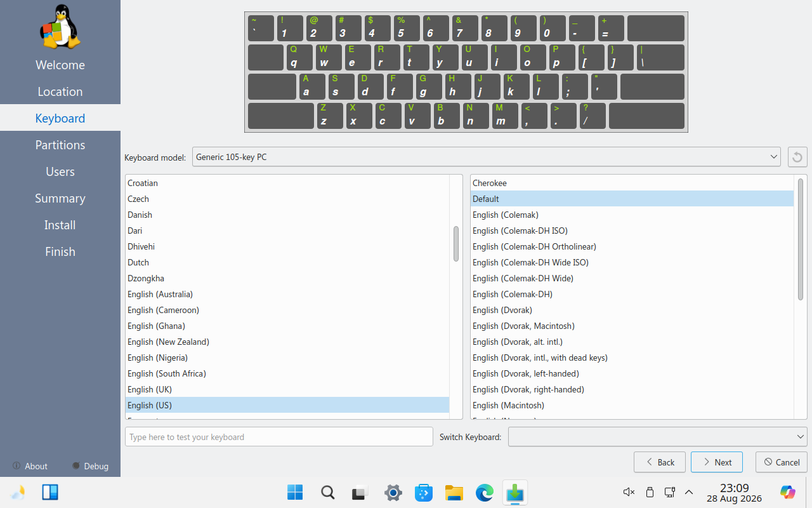
Task: Launch the Settings gear from taskbar
Action: tap(393, 492)
